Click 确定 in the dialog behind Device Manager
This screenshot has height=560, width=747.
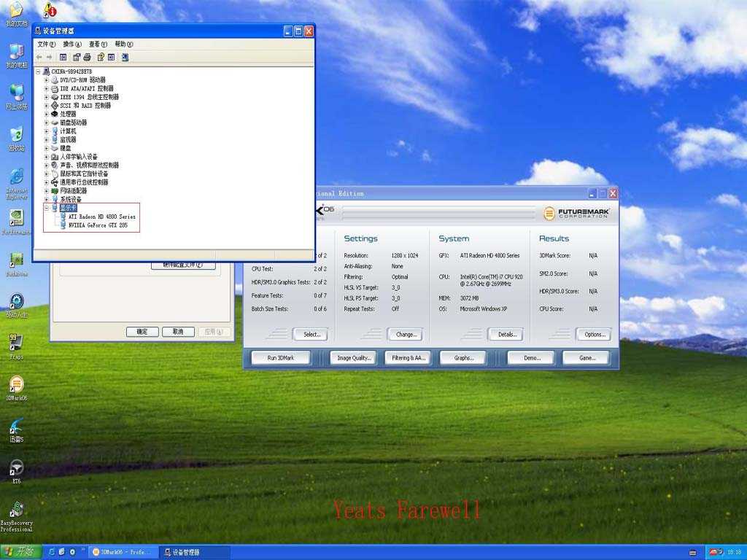coord(142,332)
